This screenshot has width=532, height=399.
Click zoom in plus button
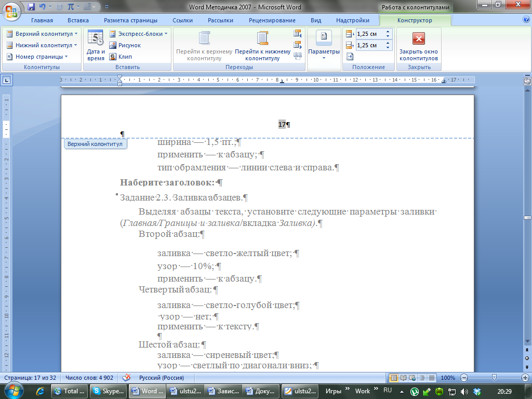[x=525, y=378]
